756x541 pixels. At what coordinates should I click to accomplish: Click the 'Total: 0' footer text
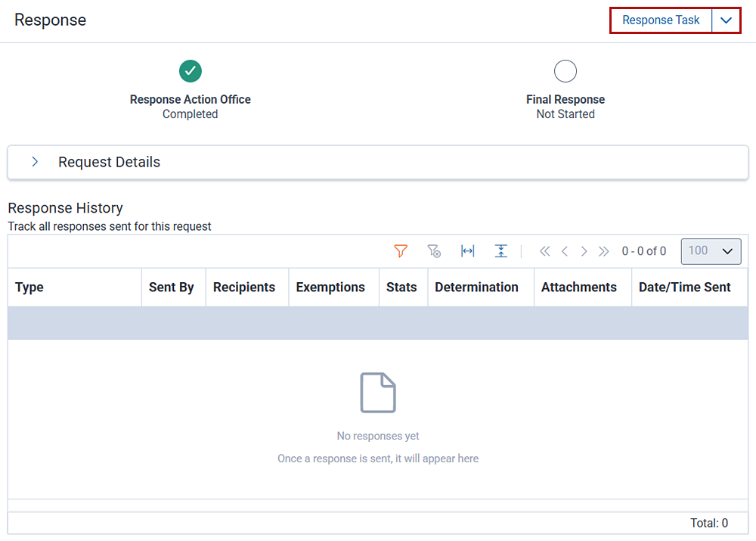pos(709,523)
